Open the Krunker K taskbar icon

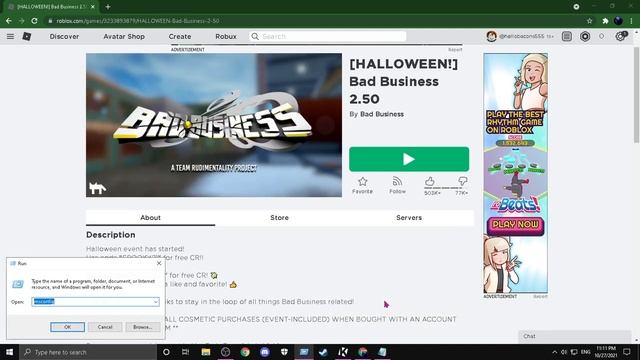(x=343, y=352)
